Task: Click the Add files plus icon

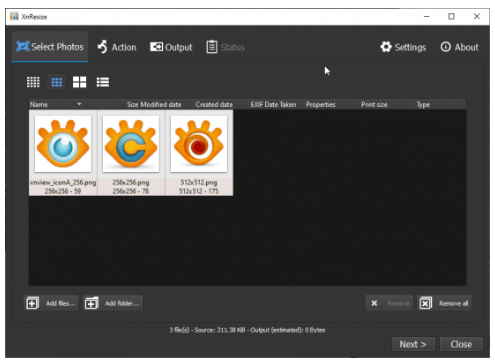Action: coord(32,303)
